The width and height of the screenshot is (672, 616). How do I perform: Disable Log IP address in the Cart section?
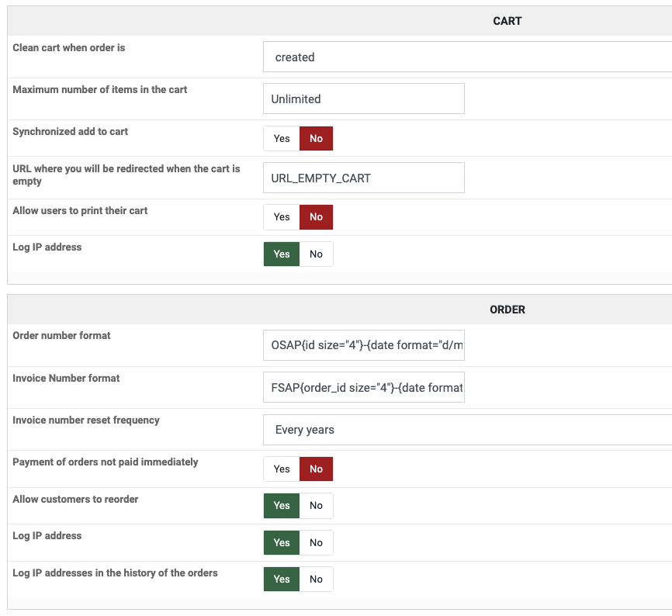point(316,254)
